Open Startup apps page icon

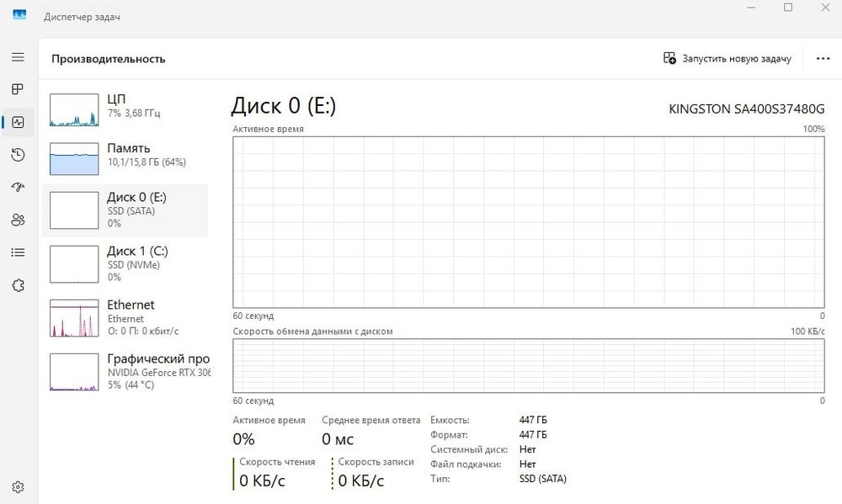tap(18, 188)
